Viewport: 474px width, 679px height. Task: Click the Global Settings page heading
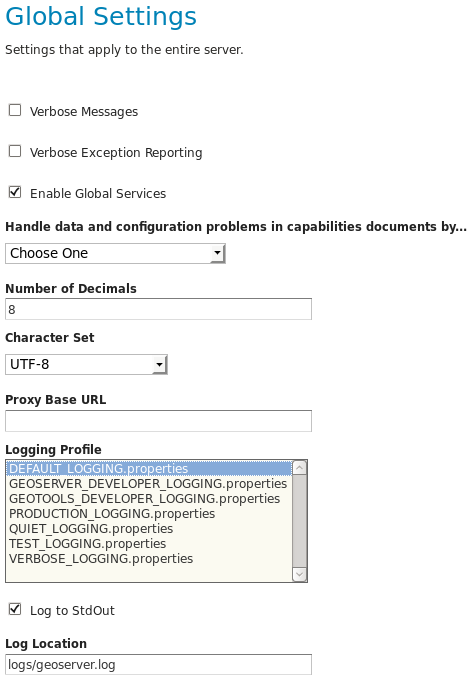coord(101,16)
